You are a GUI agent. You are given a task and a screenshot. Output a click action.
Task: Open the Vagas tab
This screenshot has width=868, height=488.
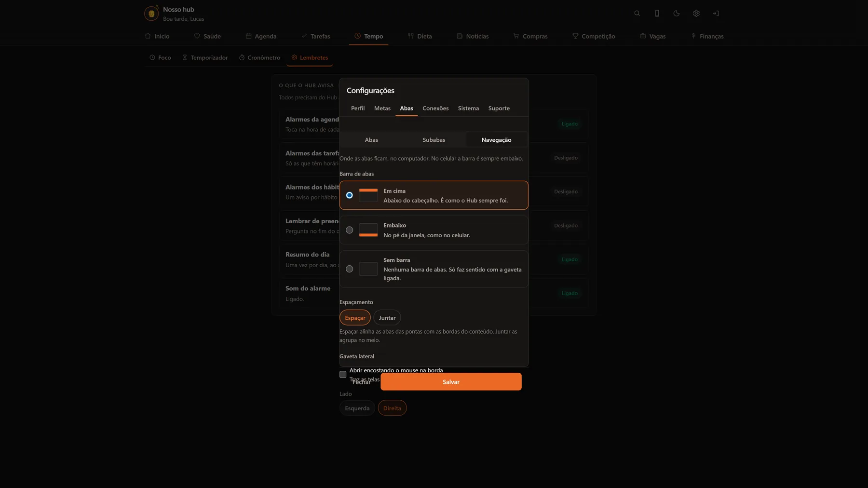coord(652,36)
